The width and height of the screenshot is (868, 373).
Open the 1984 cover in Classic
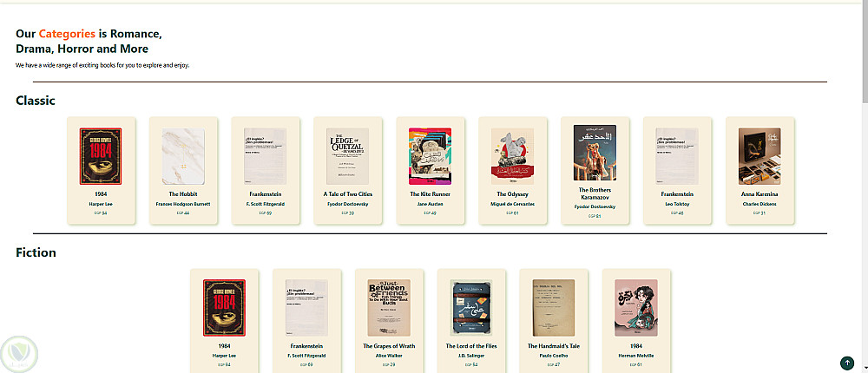point(100,156)
